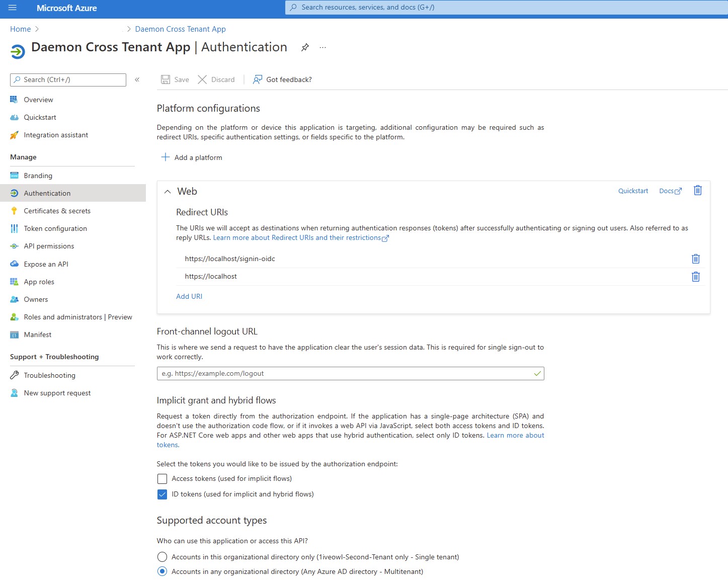Click the Overview icon in sidebar
The height and width of the screenshot is (585, 728).
[x=14, y=100]
